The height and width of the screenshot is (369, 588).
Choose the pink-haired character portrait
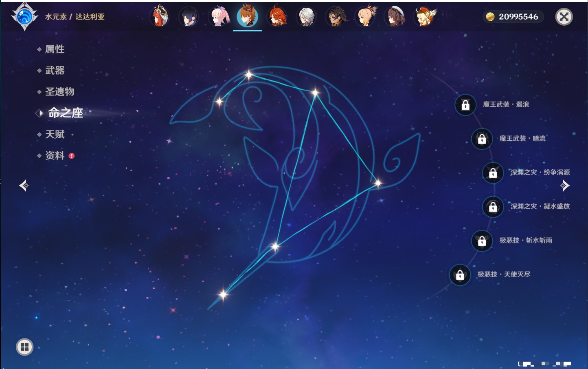pyautogui.click(x=219, y=17)
